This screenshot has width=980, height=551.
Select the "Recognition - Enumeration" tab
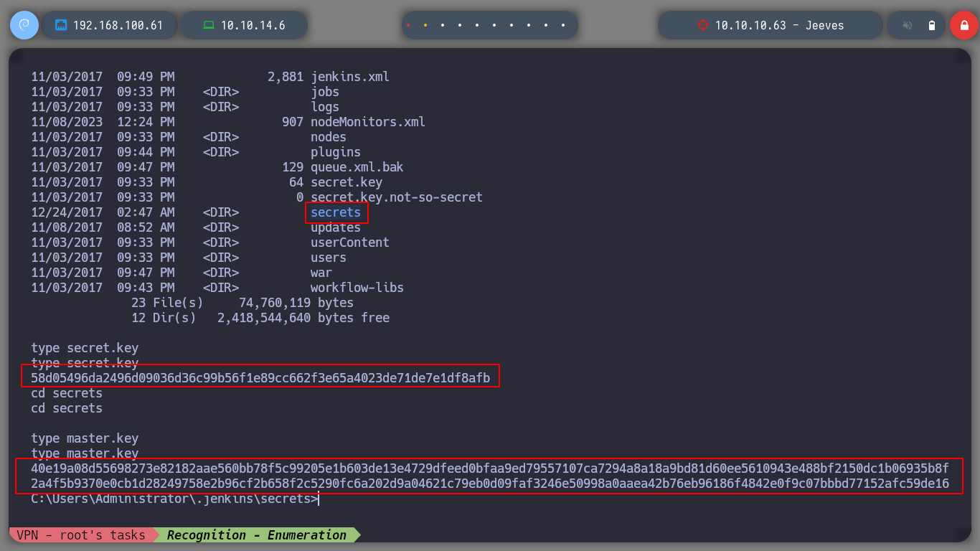[256, 535]
